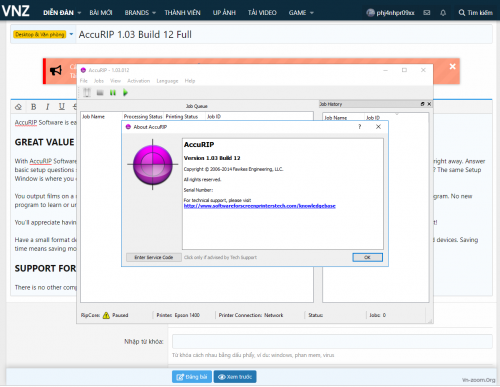Toggle Bold in the editor toolbar
Screen dimensions: 500x387
33,107
